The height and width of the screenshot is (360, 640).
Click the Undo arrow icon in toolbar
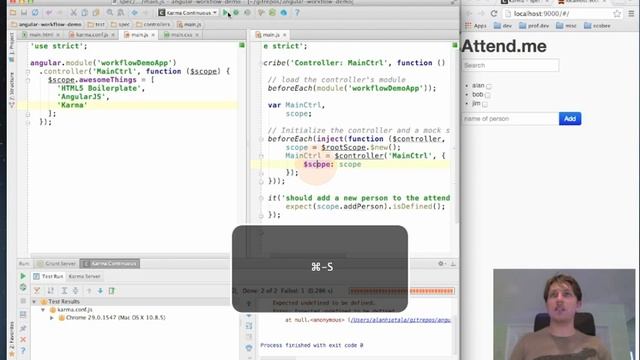point(49,13)
